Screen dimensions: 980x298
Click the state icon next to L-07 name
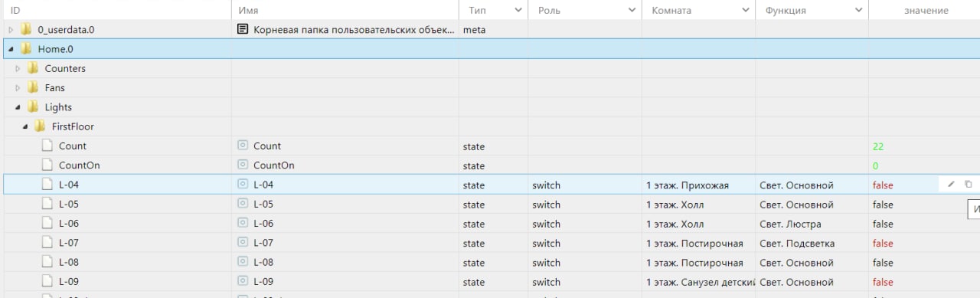tap(243, 243)
